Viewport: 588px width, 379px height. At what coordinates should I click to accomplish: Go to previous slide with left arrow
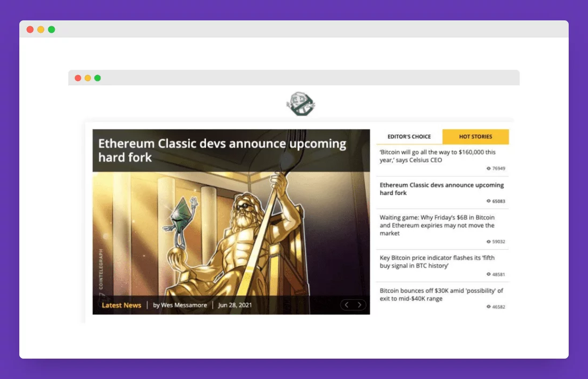pyautogui.click(x=347, y=305)
